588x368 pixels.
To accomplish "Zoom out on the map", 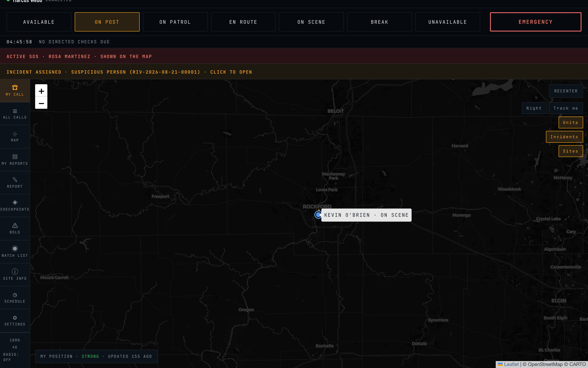I will click(41, 103).
